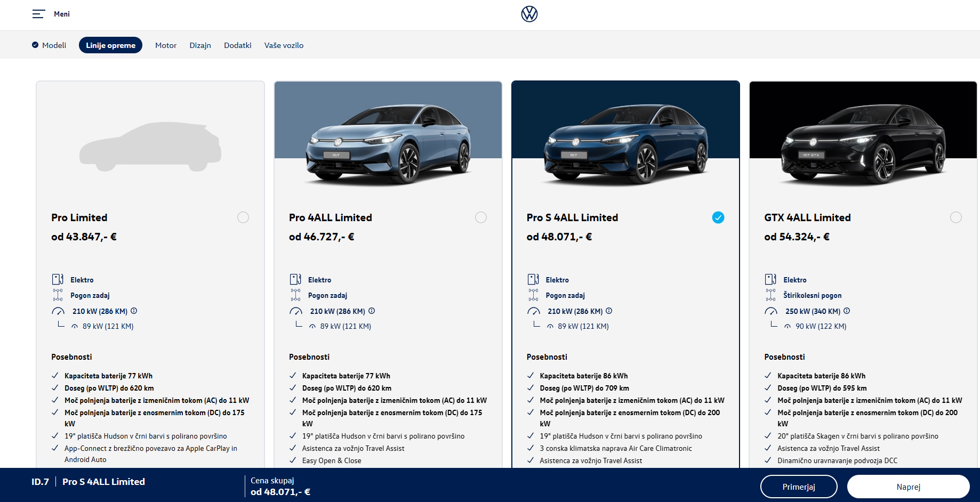Click the price od 54.324,- €

[797, 237]
